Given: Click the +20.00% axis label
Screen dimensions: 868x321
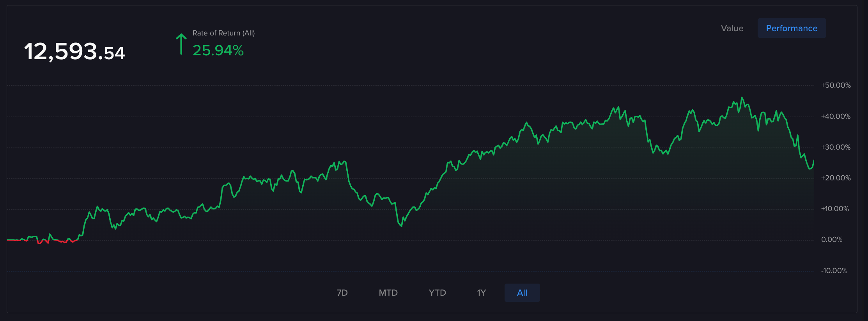Looking at the screenshot, I should click(836, 178).
